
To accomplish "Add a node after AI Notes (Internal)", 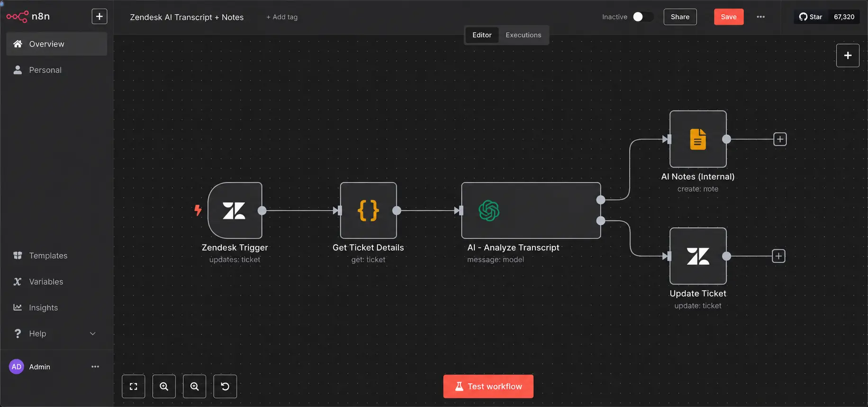I will 780,139.
